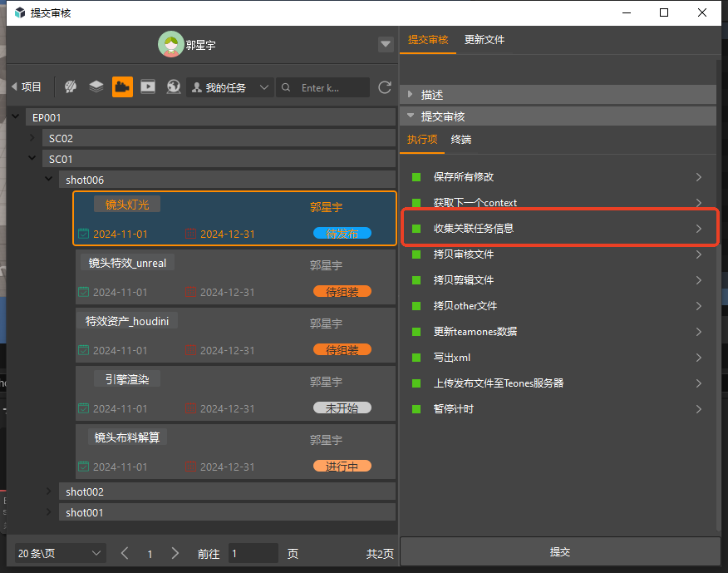Toggle the 拷贝other文件 green checkbox

(x=416, y=306)
